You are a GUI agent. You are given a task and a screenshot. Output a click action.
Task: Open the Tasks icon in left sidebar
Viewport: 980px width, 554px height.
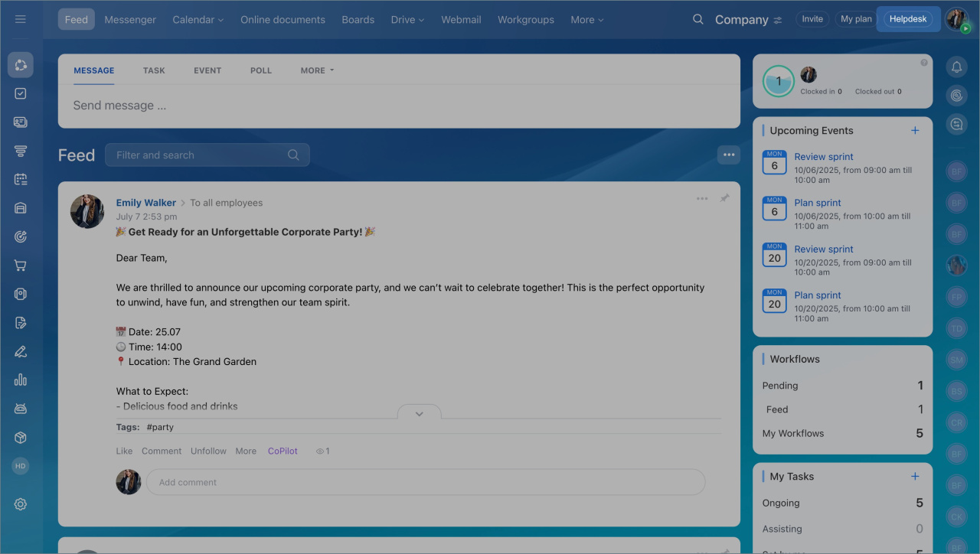pos(21,93)
